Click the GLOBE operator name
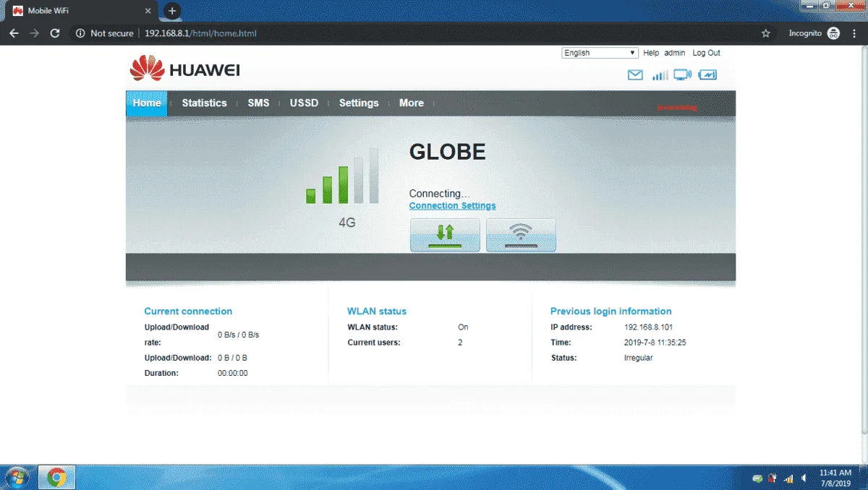The height and width of the screenshot is (490, 868). pyautogui.click(x=448, y=152)
